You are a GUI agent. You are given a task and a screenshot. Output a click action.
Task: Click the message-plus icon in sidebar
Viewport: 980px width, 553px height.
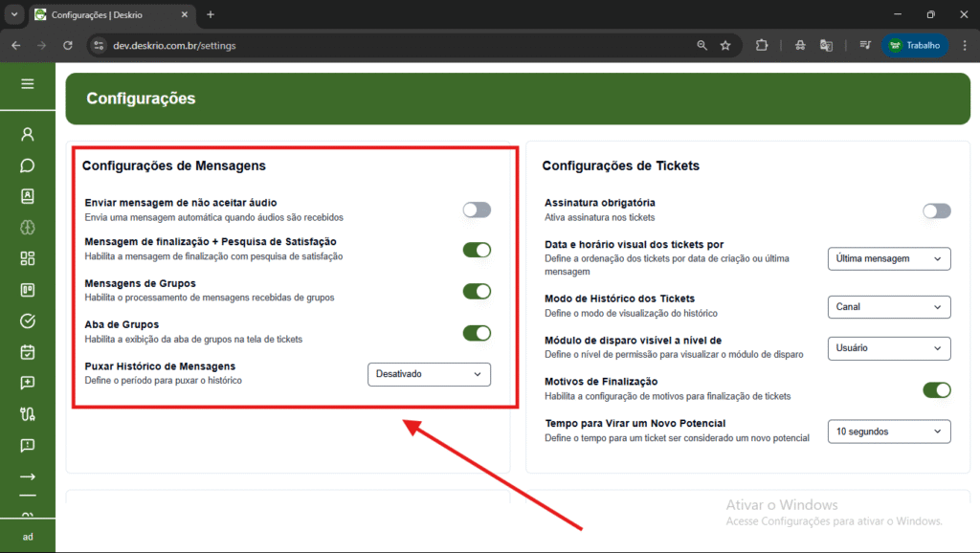pyautogui.click(x=28, y=383)
